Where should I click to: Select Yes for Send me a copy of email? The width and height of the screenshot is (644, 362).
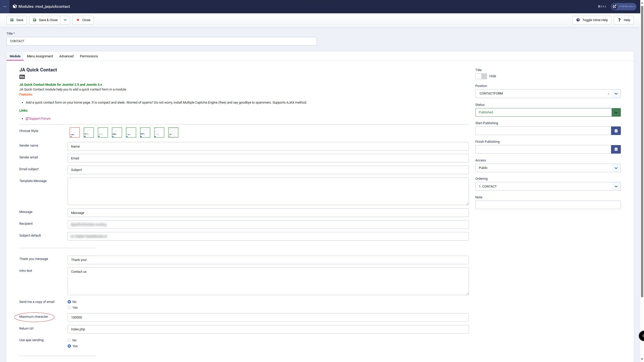coord(69,308)
